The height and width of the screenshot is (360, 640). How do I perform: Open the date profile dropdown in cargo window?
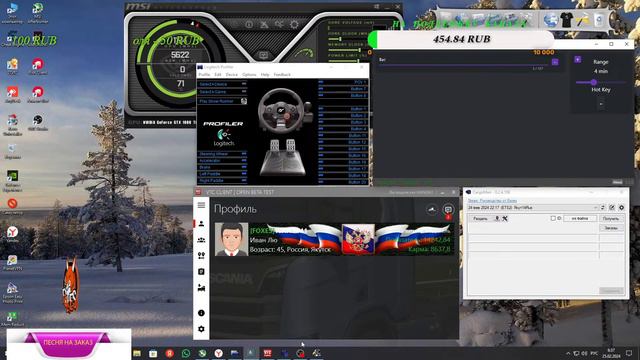(533, 208)
